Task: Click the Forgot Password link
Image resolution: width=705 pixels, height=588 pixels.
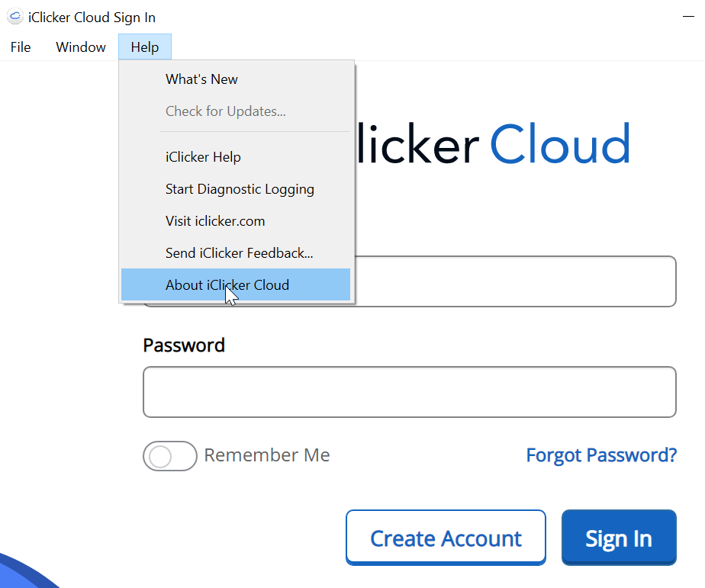Action: 601,455
